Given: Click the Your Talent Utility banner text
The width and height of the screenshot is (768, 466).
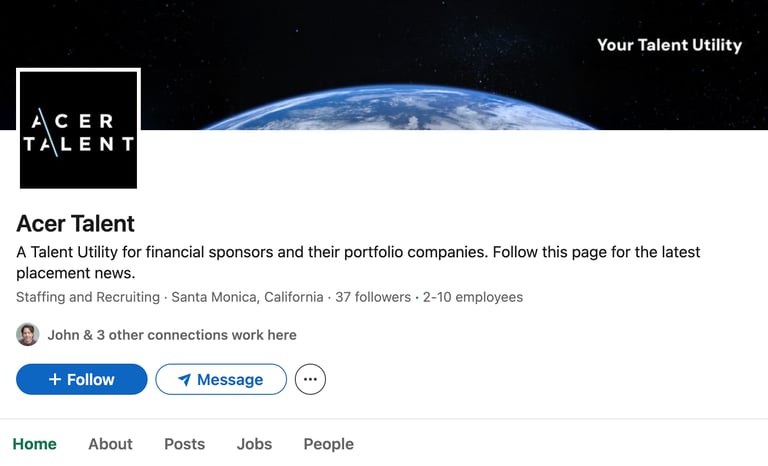Looking at the screenshot, I should click(670, 45).
